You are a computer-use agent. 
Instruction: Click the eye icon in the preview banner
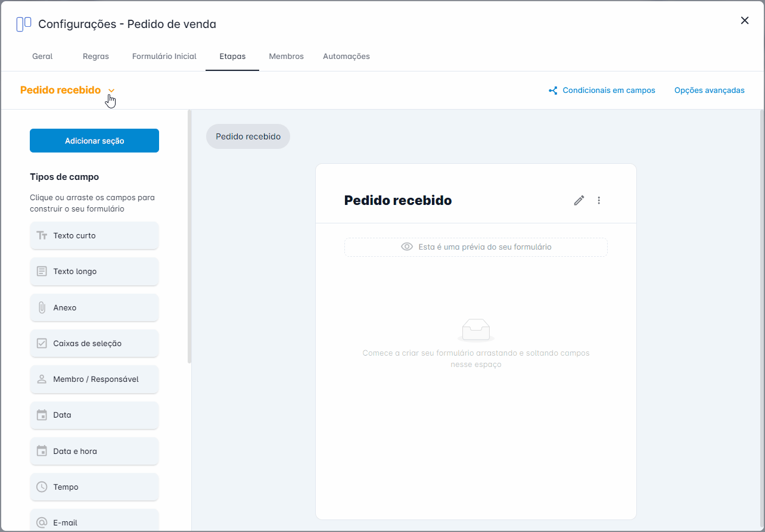tap(407, 247)
